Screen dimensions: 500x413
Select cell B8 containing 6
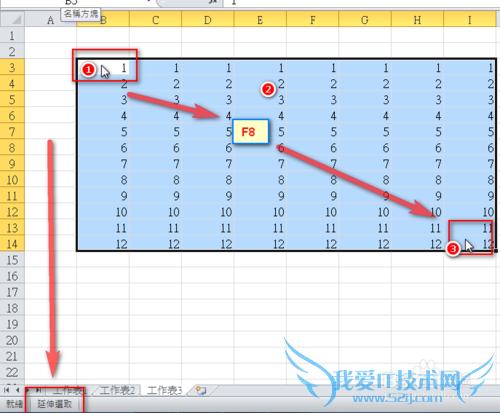[103, 147]
